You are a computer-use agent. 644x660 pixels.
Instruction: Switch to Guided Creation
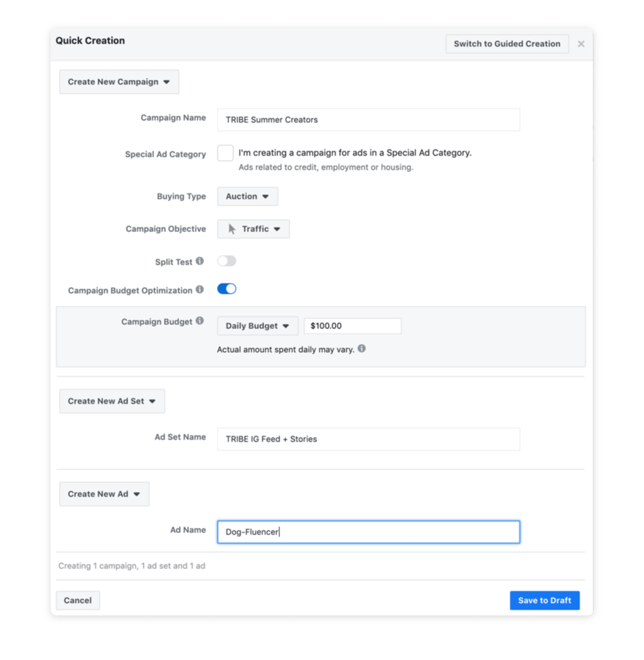[x=506, y=43]
